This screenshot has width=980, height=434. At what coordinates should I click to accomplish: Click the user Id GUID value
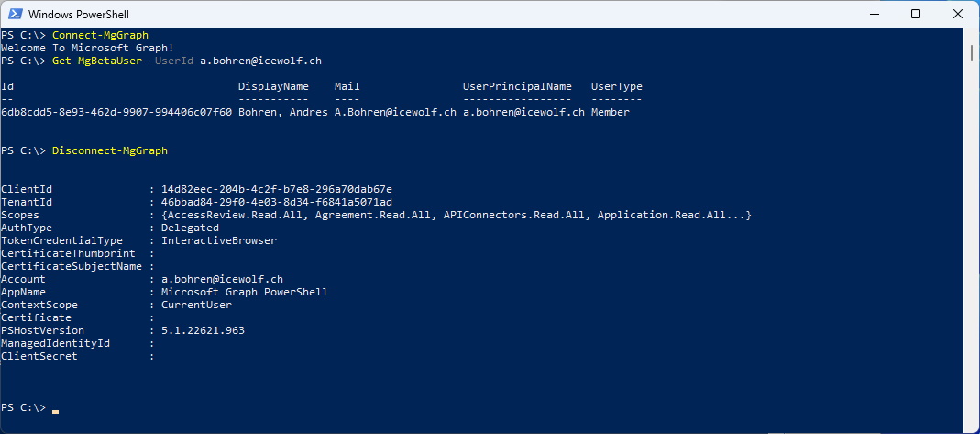pyautogui.click(x=116, y=112)
